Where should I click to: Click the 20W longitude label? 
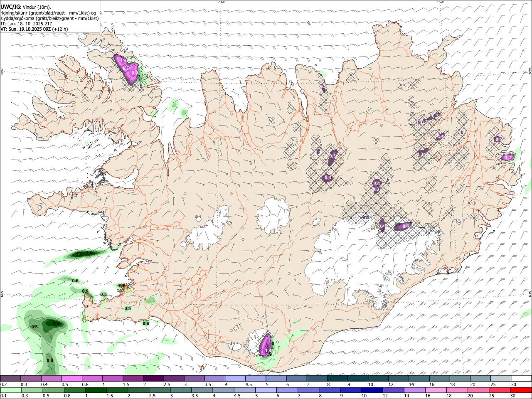(x=221, y=2)
